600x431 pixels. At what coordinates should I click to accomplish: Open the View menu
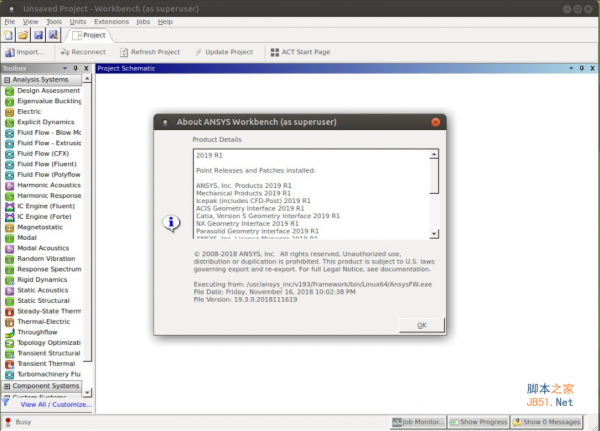(30, 22)
